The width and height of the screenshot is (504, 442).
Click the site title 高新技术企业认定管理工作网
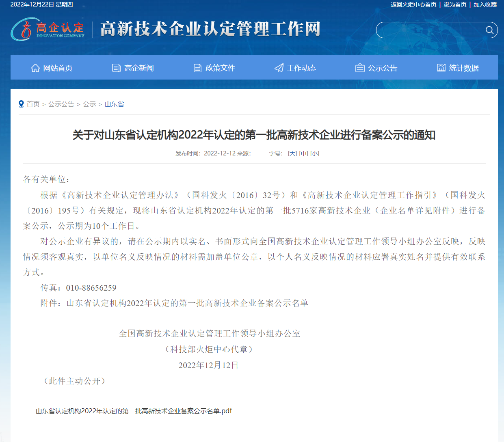210,29
